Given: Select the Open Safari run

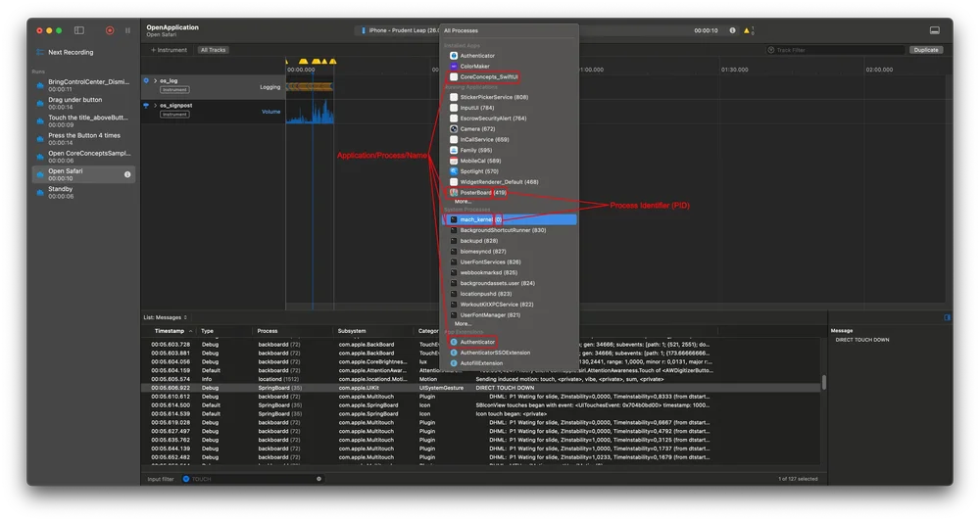Looking at the screenshot, I should click(x=83, y=174).
